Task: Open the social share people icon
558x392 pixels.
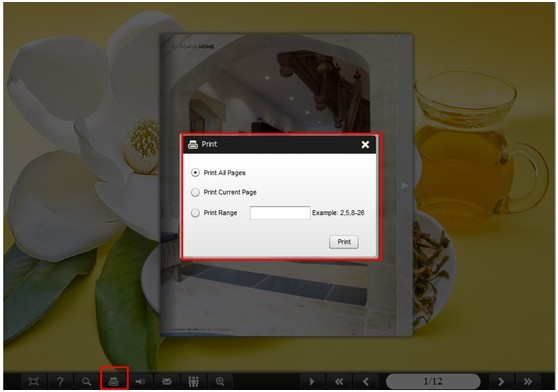Action: tap(193, 381)
